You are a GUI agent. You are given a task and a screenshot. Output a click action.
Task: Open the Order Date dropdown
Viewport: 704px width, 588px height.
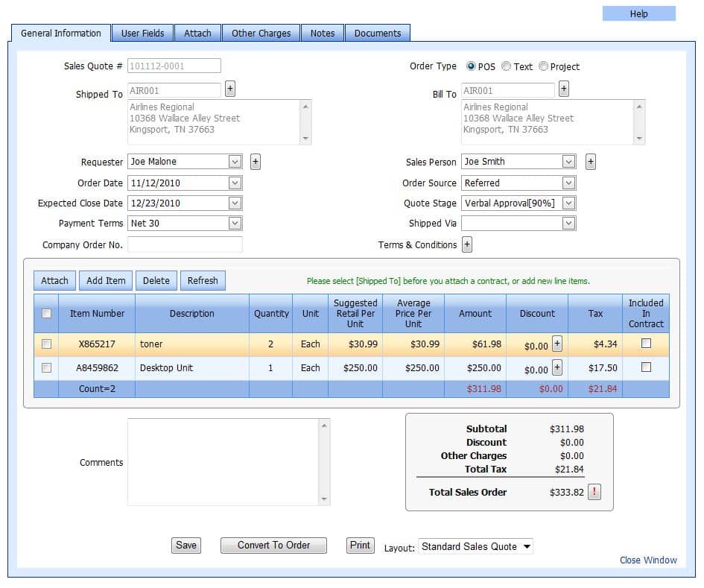coord(235,183)
